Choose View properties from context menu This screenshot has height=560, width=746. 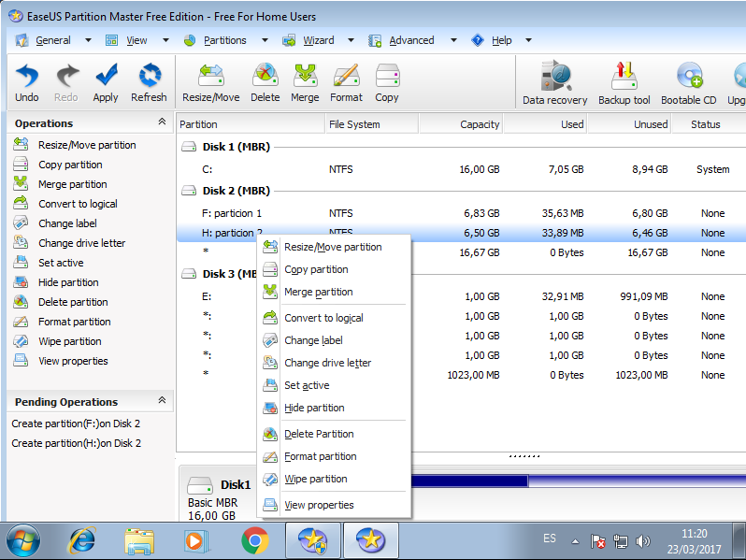pyautogui.click(x=334, y=505)
